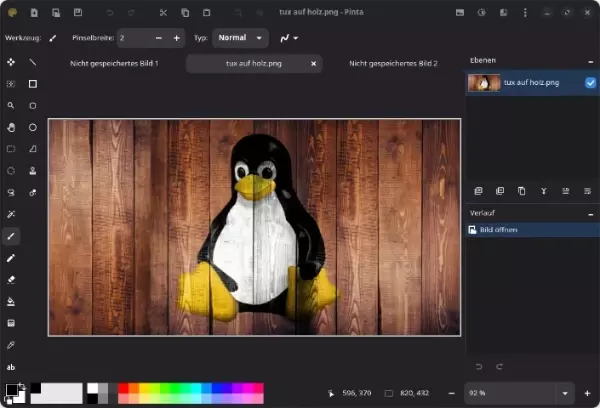Select the Pan hand tool

pos(11,127)
